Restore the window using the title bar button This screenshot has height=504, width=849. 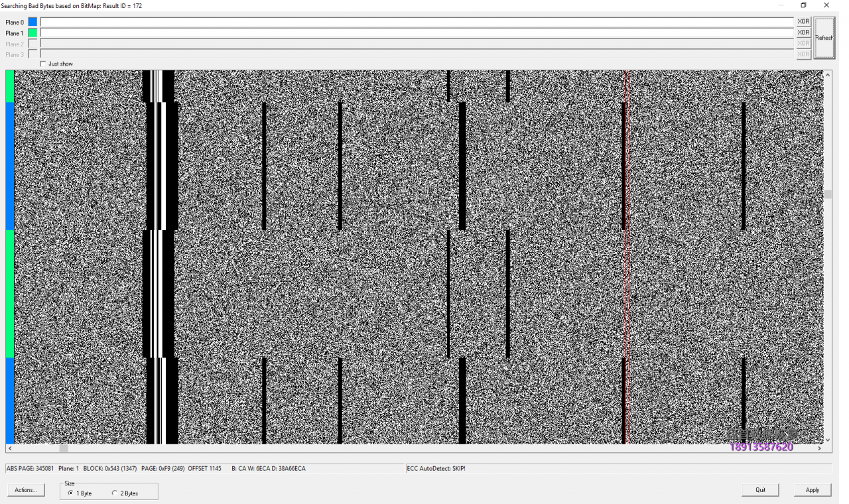tap(804, 5)
